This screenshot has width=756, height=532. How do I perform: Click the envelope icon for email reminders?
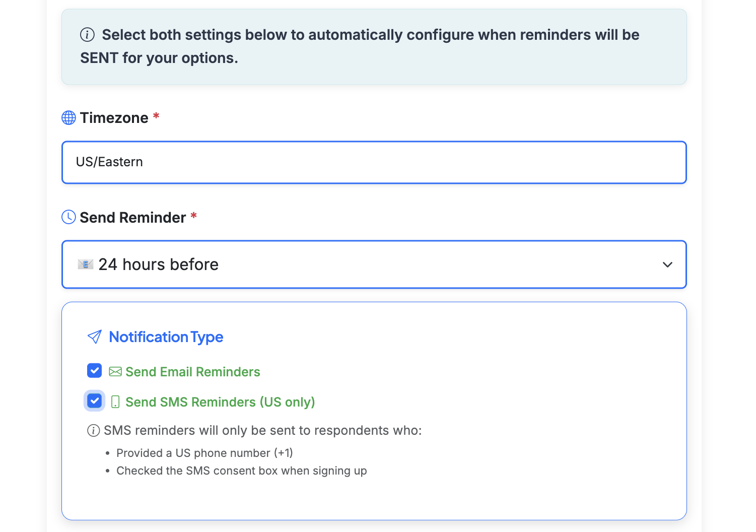(115, 371)
